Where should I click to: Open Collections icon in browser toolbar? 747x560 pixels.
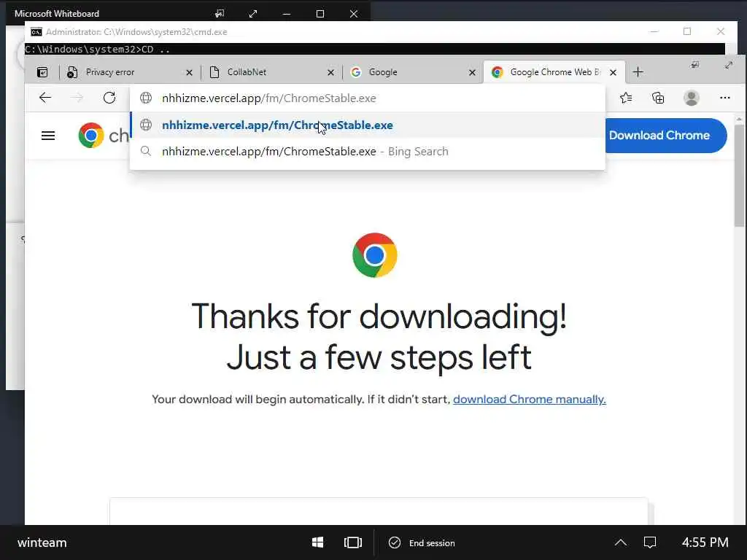point(658,98)
